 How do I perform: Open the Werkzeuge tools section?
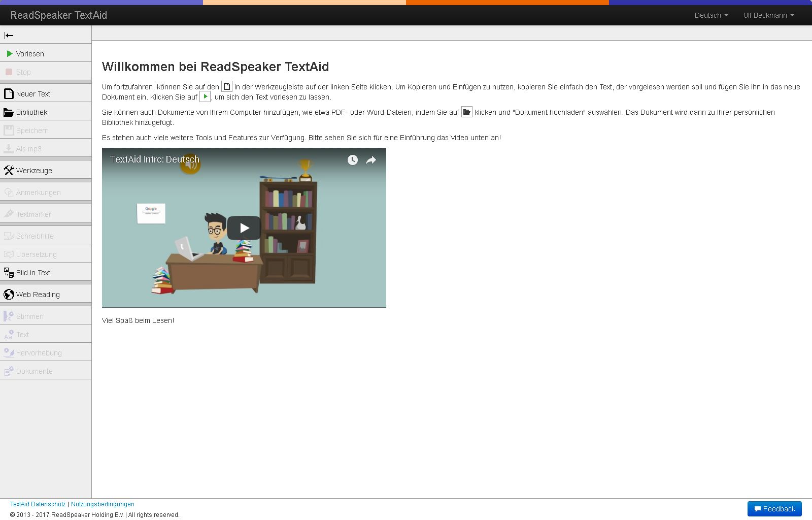tap(46, 170)
